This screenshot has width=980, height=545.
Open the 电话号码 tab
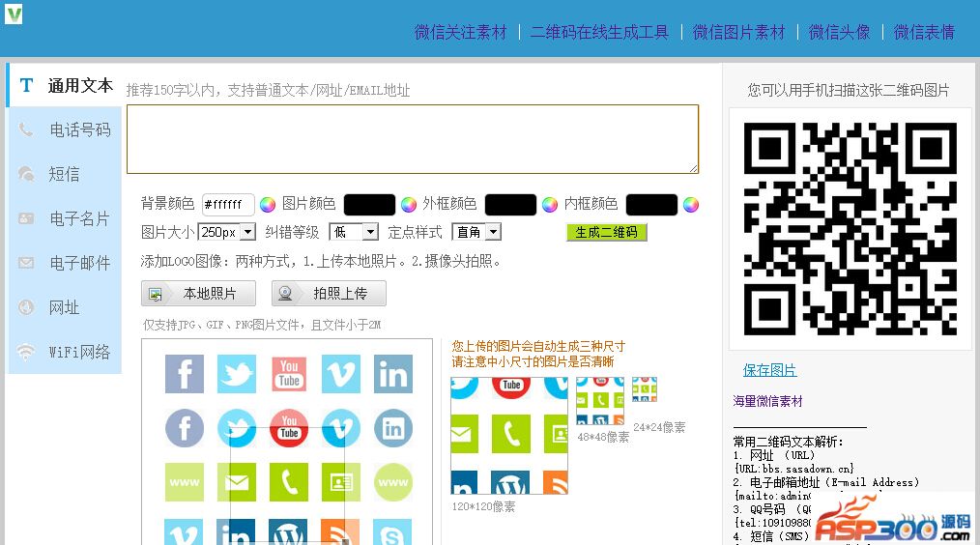click(x=65, y=129)
